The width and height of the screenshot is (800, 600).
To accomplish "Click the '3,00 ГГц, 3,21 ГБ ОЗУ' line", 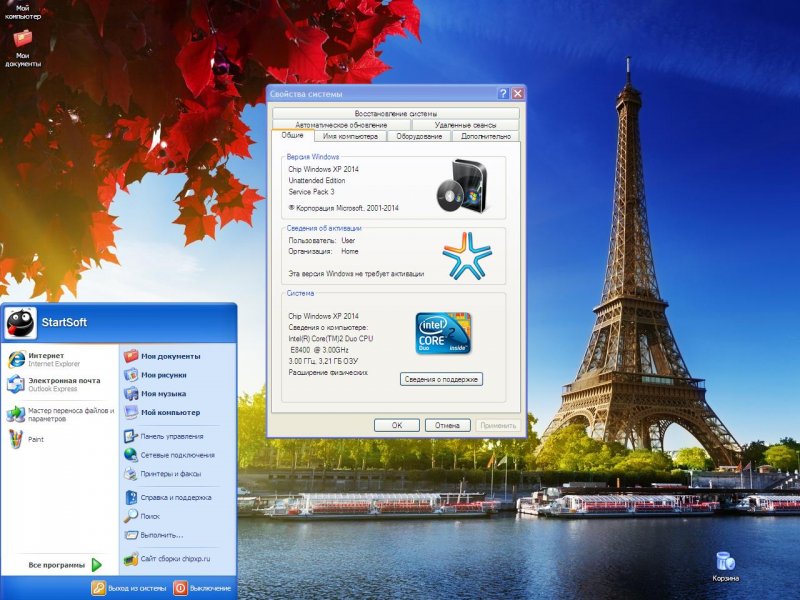I will tap(323, 361).
